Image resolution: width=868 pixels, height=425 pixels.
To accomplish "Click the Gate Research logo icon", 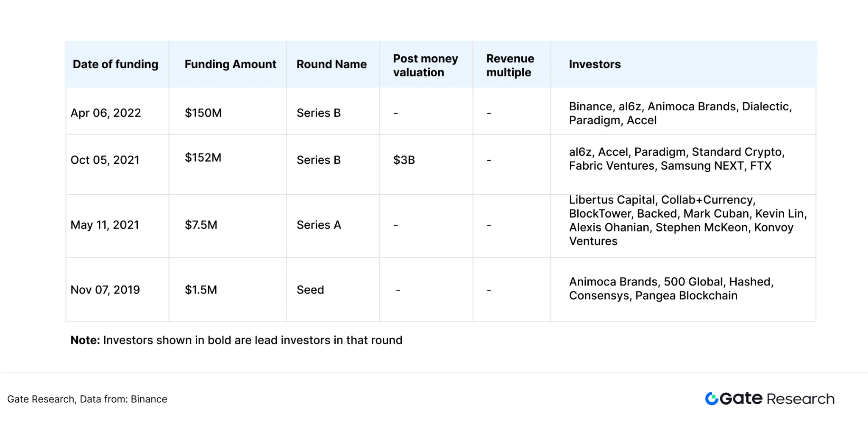I will point(712,399).
